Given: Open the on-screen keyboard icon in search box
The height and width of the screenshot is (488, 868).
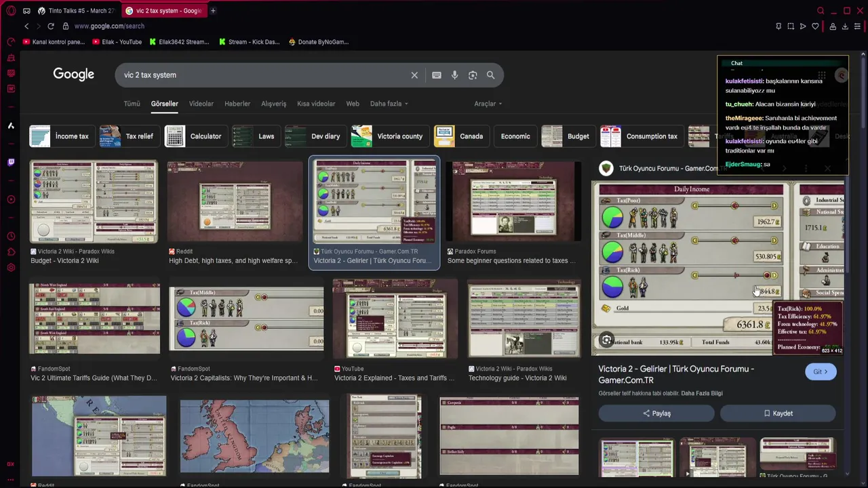Looking at the screenshot, I should 437,75.
